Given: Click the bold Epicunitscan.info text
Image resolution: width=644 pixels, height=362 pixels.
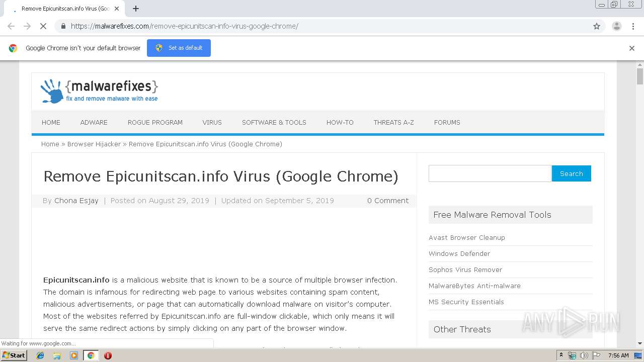Looking at the screenshot, I should click(76, 280).
